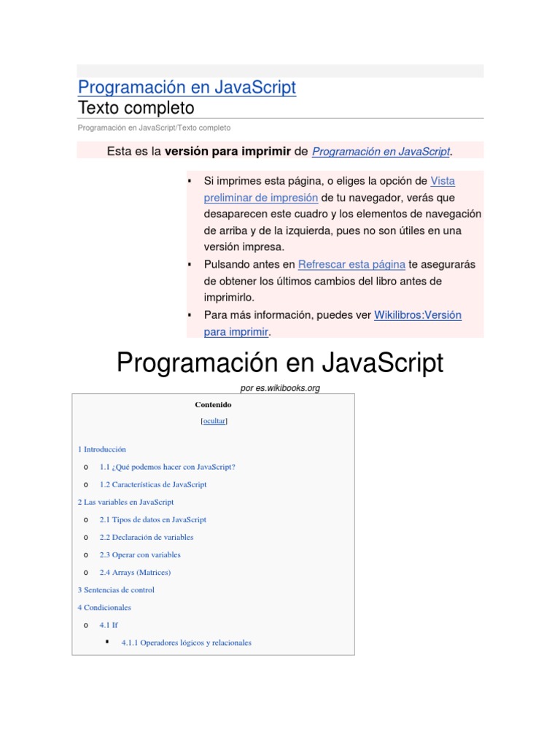
Task: Go to section 1 Introducción
Action: [102, 449]
